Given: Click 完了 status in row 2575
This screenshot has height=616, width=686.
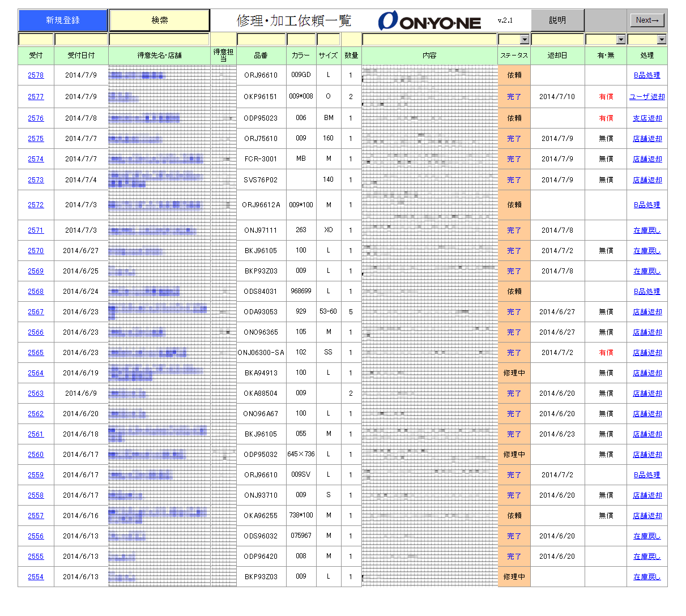Looking at the screenshot, I should tap(514, 139).
